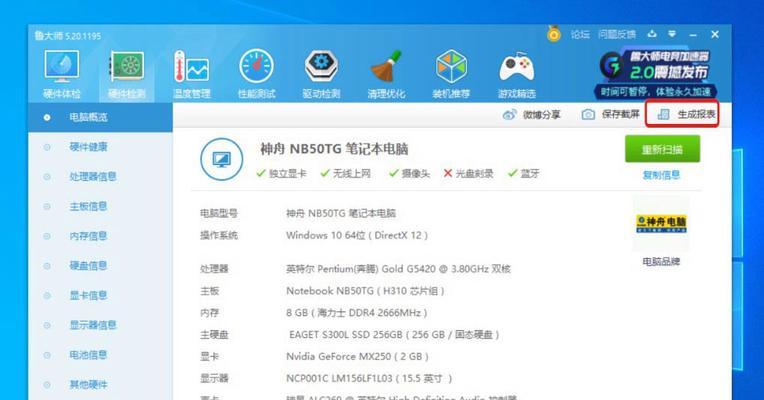Image resolution: width=764 pixels, height=400 pixels.
Task: Click Windows 10 64位 operating system value
Action: [x=357, y=235]
